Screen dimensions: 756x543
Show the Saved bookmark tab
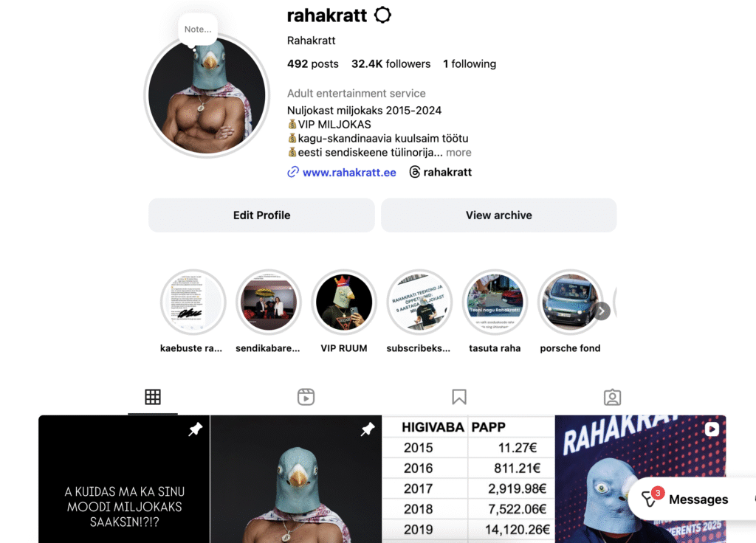pyautogui.click(x=459, y=397)
